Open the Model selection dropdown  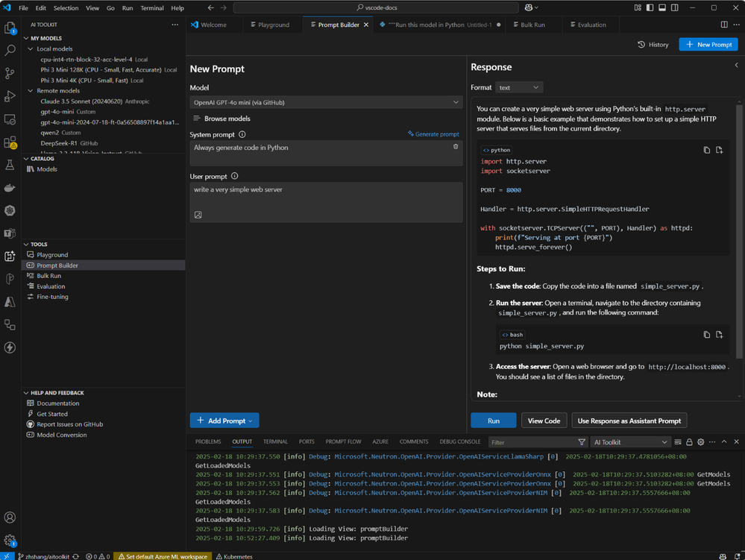pyautogui.click(x=326, y=102)
